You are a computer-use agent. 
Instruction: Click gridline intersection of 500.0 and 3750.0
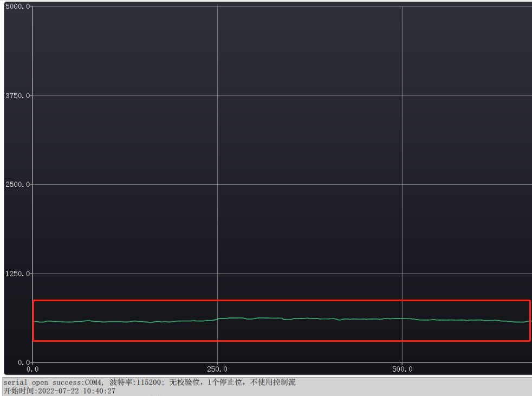[x=402, y=96]
